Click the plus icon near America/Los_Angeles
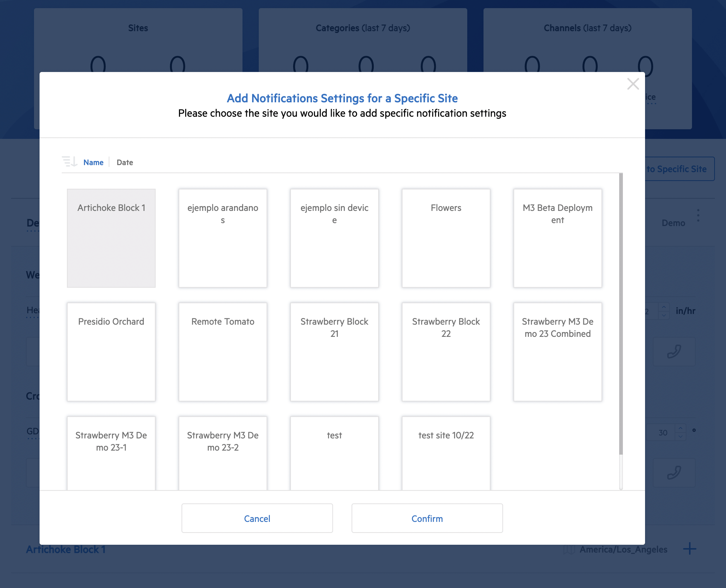Image resolution: width=726 pixels, height=588 pixels. tap(690, 549)
